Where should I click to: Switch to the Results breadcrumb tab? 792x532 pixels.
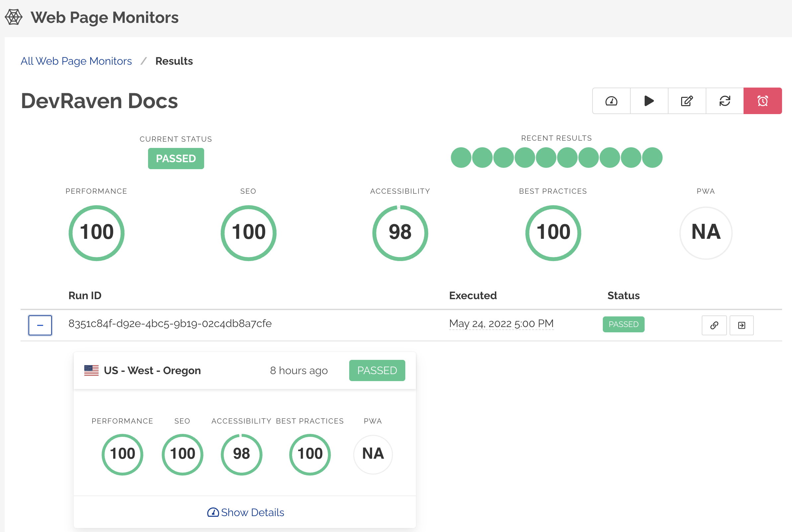pyautogui.click(x=174, y=61)
